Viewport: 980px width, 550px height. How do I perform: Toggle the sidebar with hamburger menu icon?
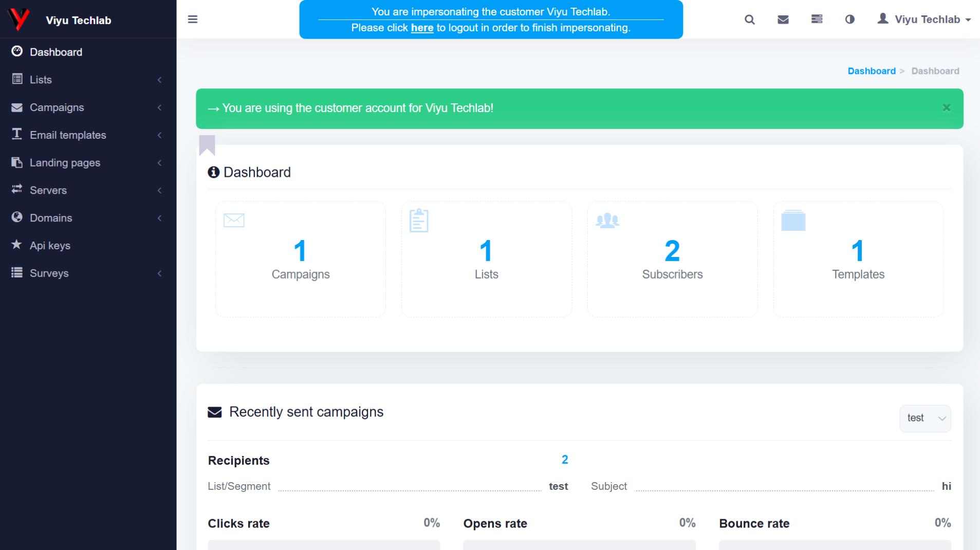[x=193, y=20]
